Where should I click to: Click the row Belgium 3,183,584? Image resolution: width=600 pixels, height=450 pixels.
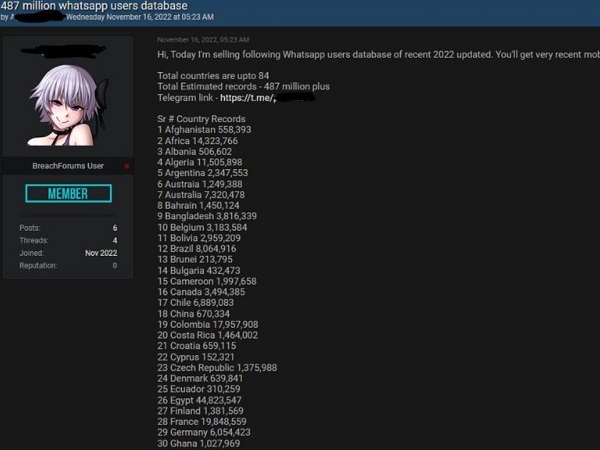pos(202,228)
